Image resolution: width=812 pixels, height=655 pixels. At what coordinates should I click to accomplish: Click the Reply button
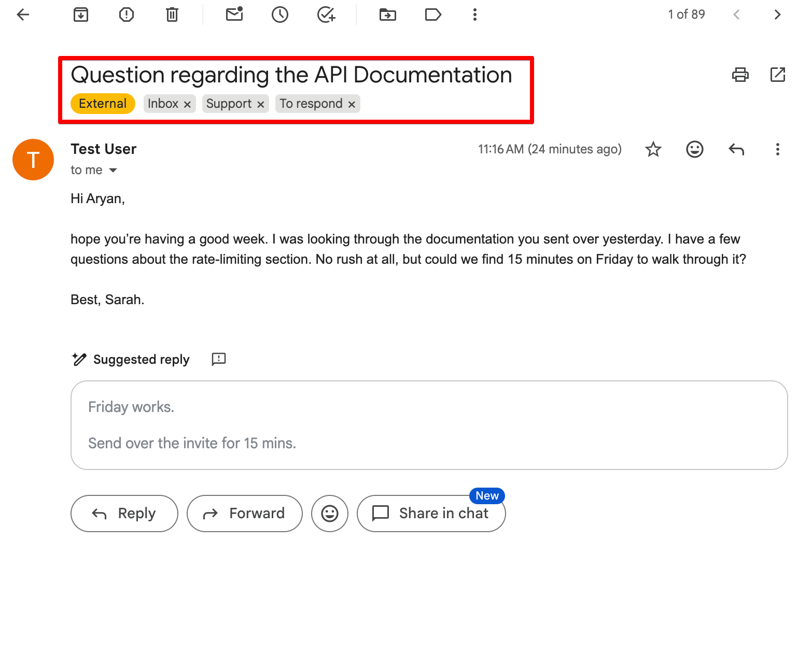tap(124, 514)
